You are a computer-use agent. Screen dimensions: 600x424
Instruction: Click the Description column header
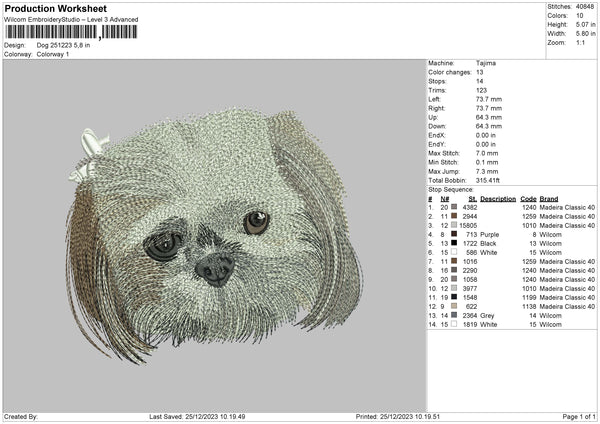point(498,198)
